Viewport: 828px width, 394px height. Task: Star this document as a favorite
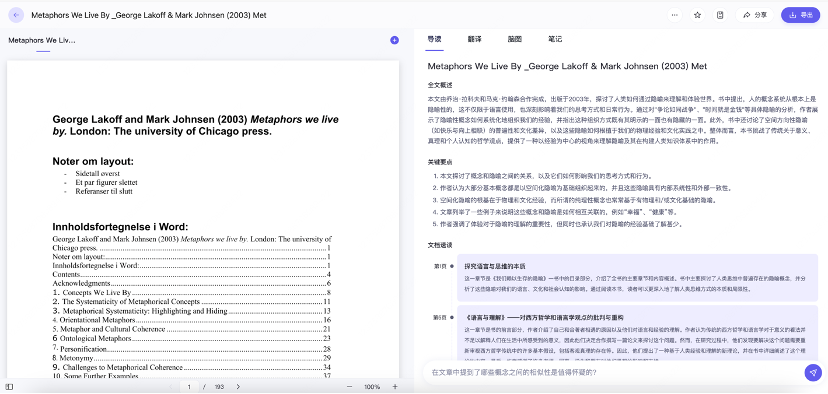(697, 15)
